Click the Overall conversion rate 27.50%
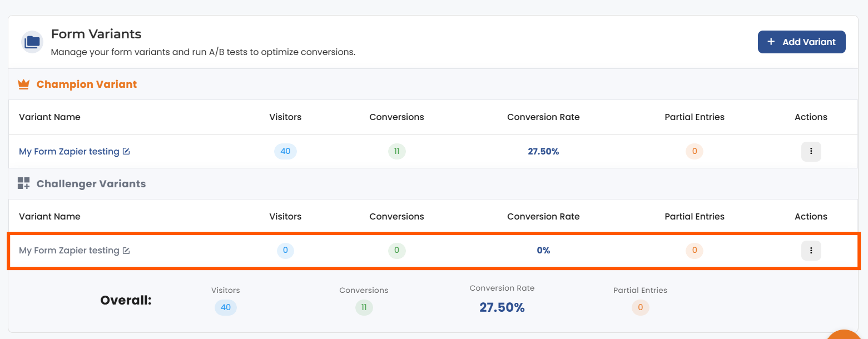Viewport: 868px width, 339px height. coord(502,307)
